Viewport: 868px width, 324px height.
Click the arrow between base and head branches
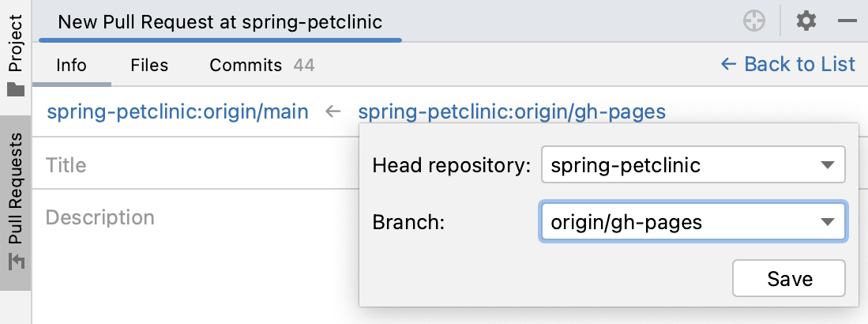click(x=333, y=112)
